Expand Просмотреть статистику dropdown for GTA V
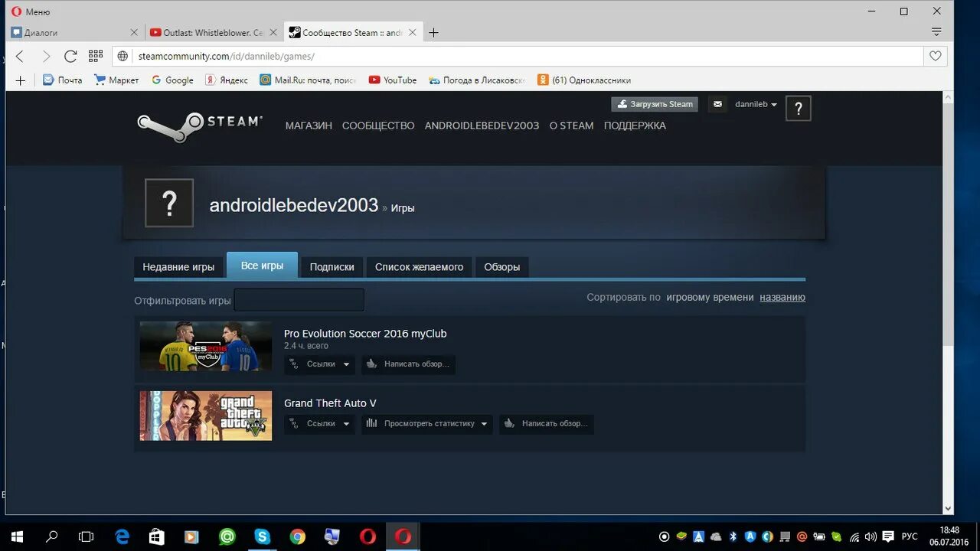Screen dimensions: 980x551 click(427, 423)
